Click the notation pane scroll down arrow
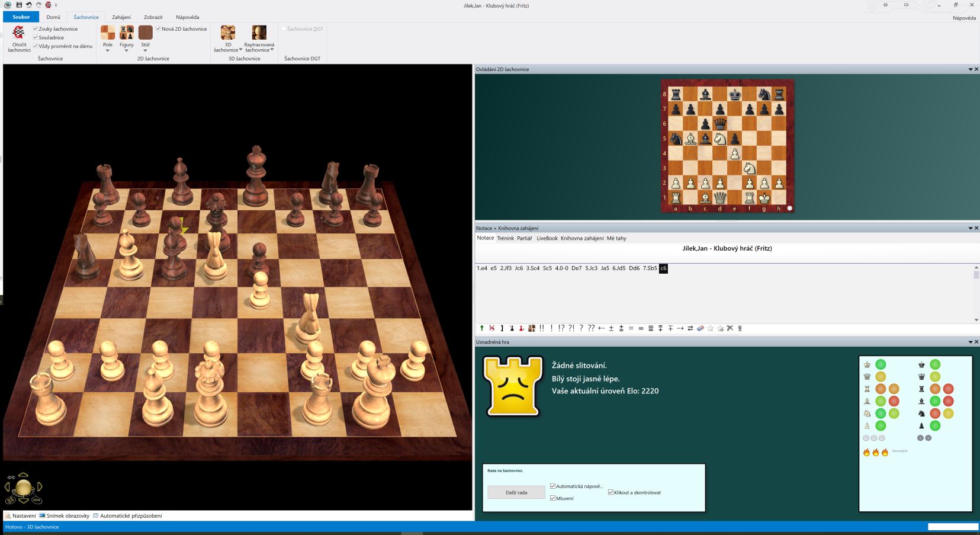 point(976,320)
